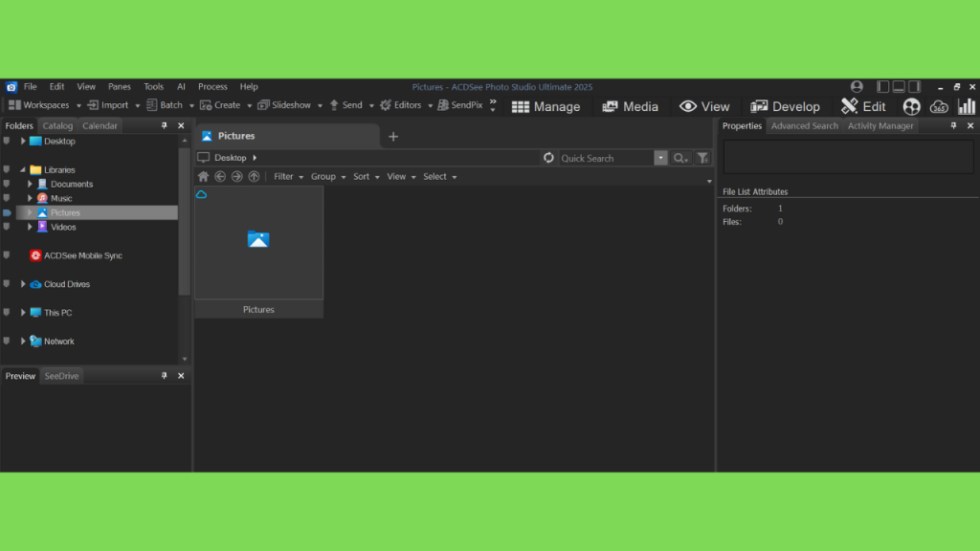Toggle Easy-Select marker for This PC
The height and width of the screenshot is (551, 980).
tap(7, 313)
